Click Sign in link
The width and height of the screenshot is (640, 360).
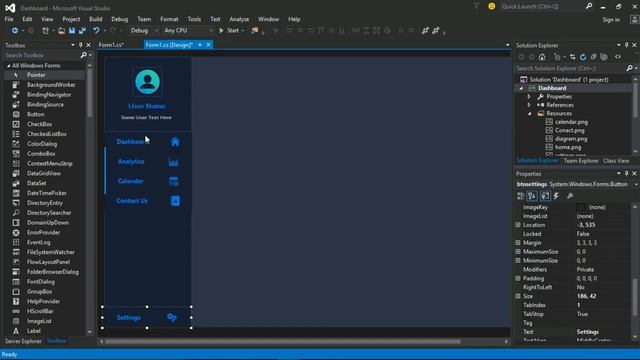coord(611,20)
